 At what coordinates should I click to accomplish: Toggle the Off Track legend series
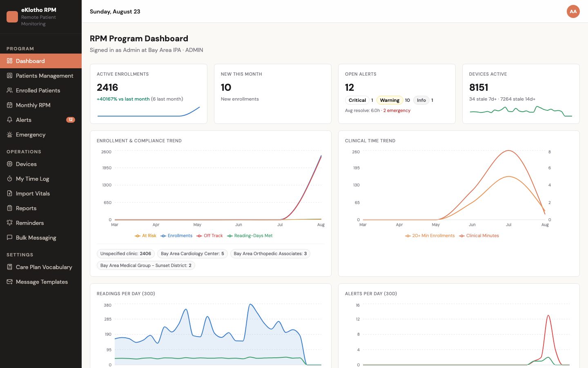[210, 236]
